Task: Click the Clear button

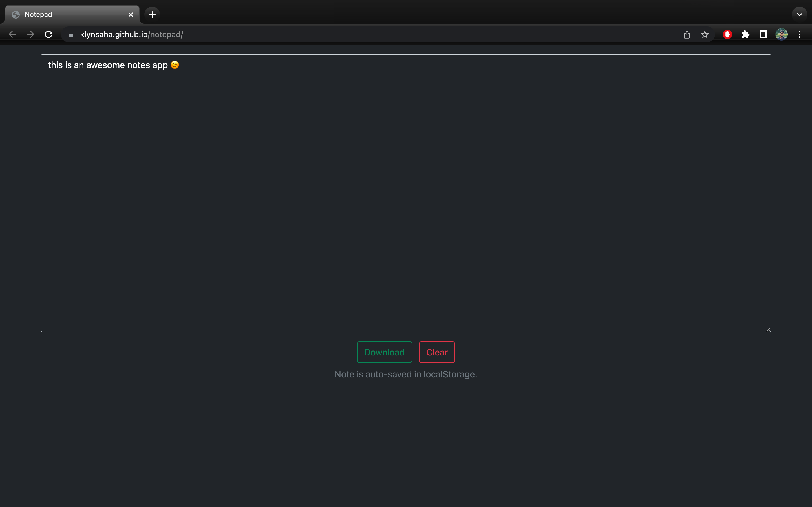Action: coord(436,352)
